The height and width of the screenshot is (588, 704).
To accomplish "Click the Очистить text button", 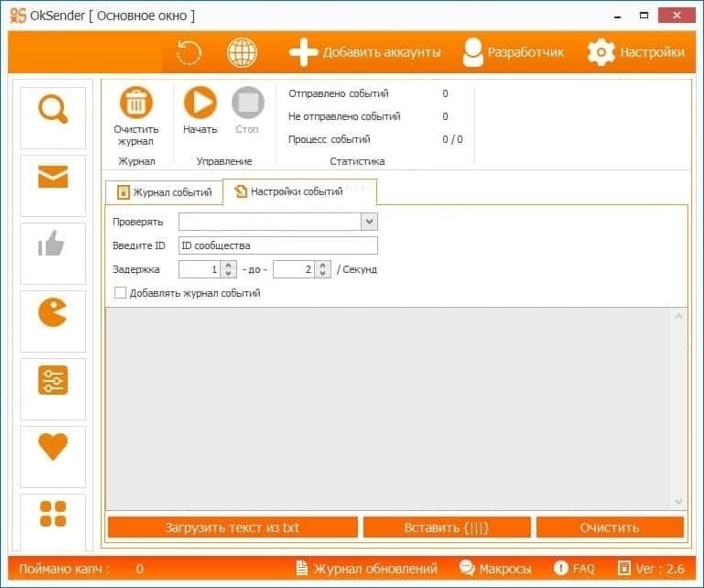I will [610, 527].
